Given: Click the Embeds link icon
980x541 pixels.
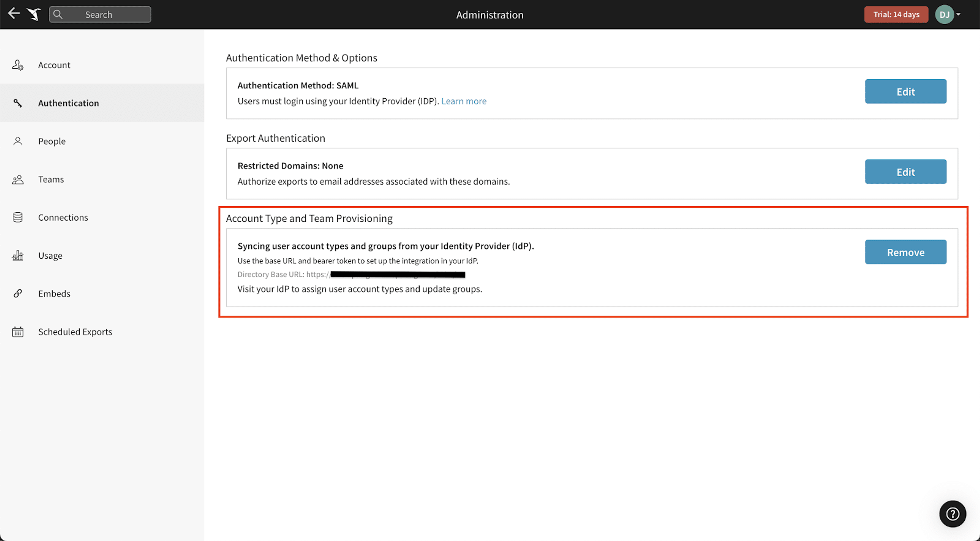Looking at the screenshot, I should (x=18, y=294).
